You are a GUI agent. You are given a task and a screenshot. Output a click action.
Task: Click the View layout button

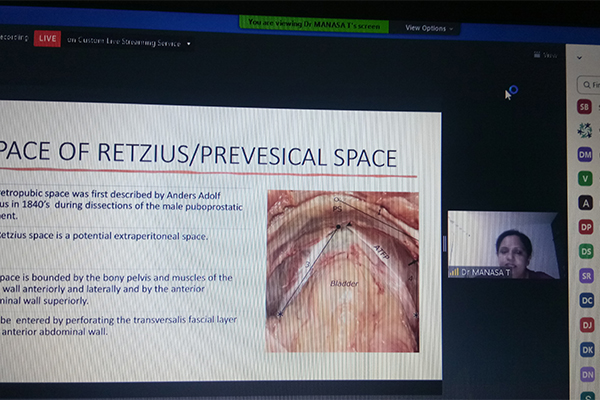point(548,55)
